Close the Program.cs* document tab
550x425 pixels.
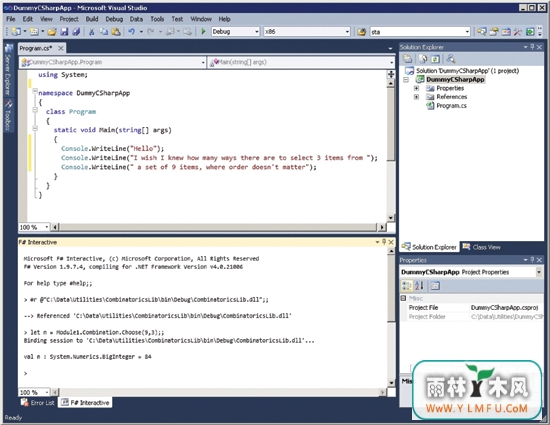coord(61,48)
